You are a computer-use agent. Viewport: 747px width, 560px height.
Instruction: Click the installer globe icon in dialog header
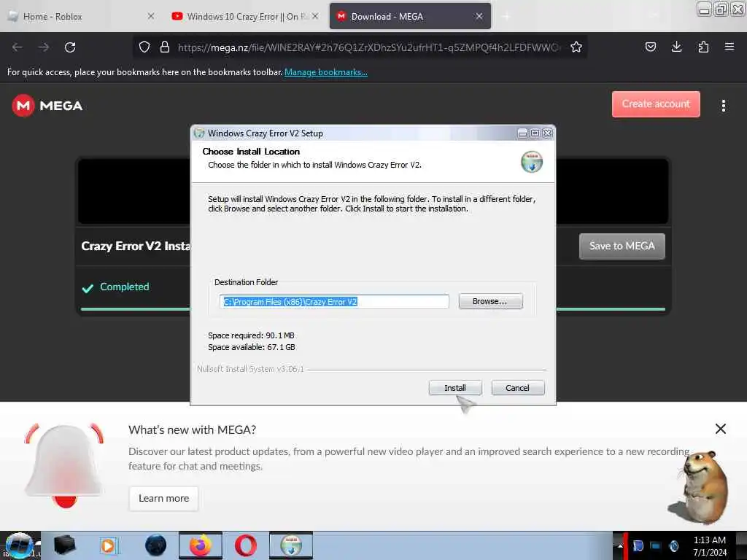pyautogui.click(x=532, y=161)
